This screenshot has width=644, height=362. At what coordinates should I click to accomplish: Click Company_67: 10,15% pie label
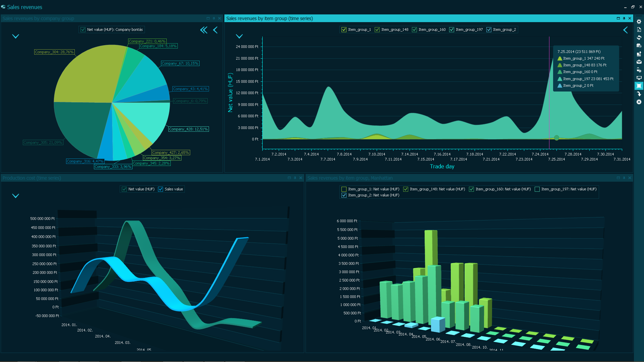(180, 63)
